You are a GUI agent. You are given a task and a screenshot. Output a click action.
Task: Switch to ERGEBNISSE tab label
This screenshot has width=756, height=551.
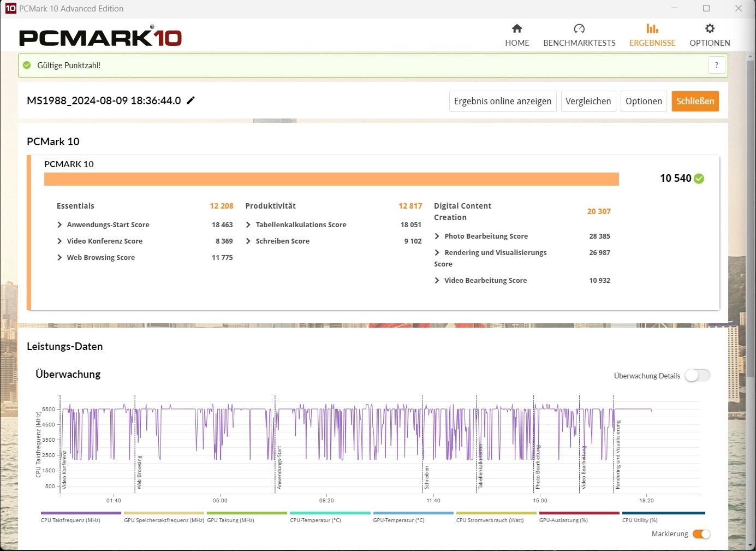(652, 43)
